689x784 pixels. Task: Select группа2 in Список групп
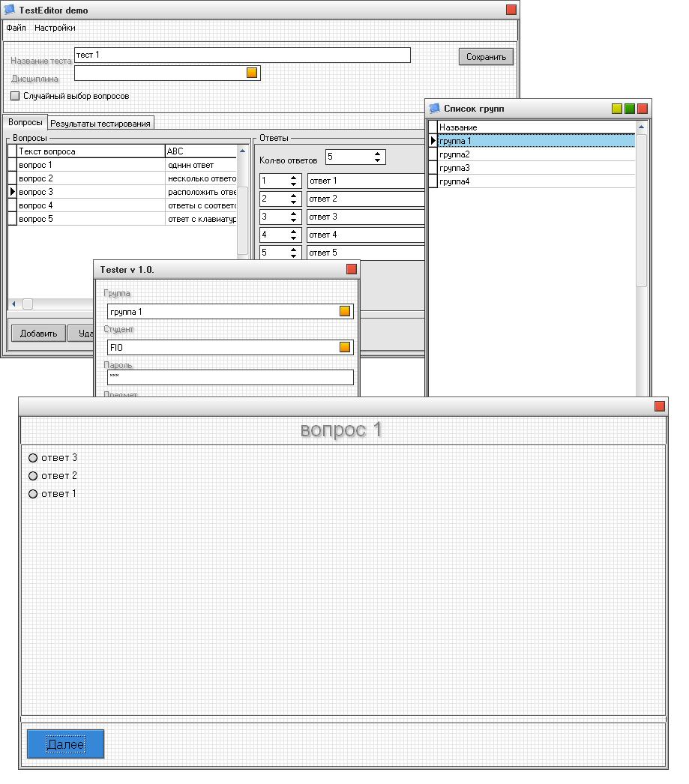click(536, 154)
